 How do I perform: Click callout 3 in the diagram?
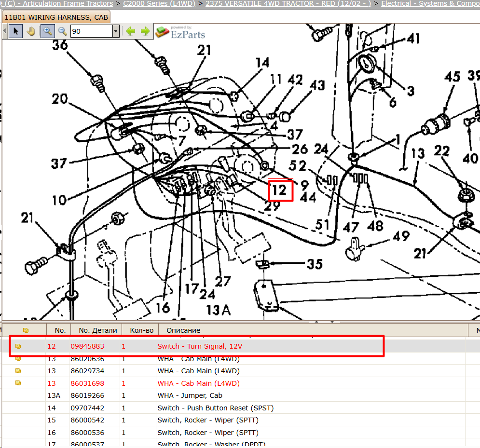pyautogui.click(x=411, y=91)
